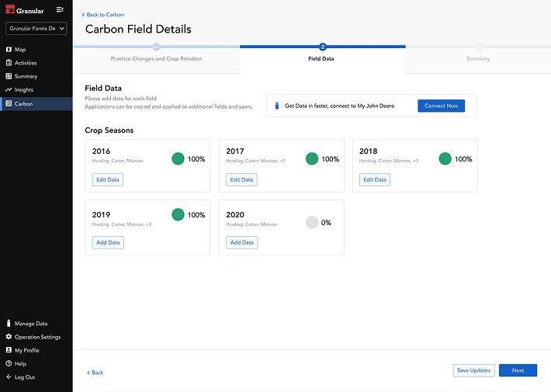Click the Granular logo icon
Screen dimensions: 551x392
click(x=10, y=9)
